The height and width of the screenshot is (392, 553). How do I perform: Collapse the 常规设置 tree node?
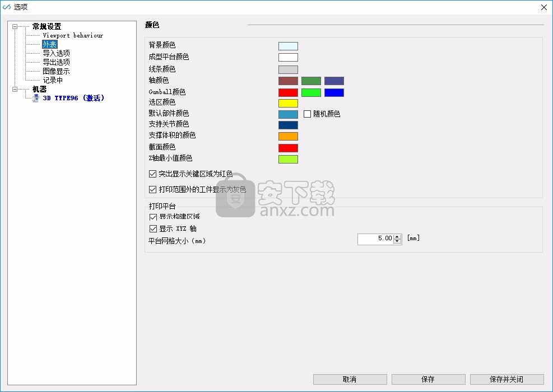click(15, 26)
